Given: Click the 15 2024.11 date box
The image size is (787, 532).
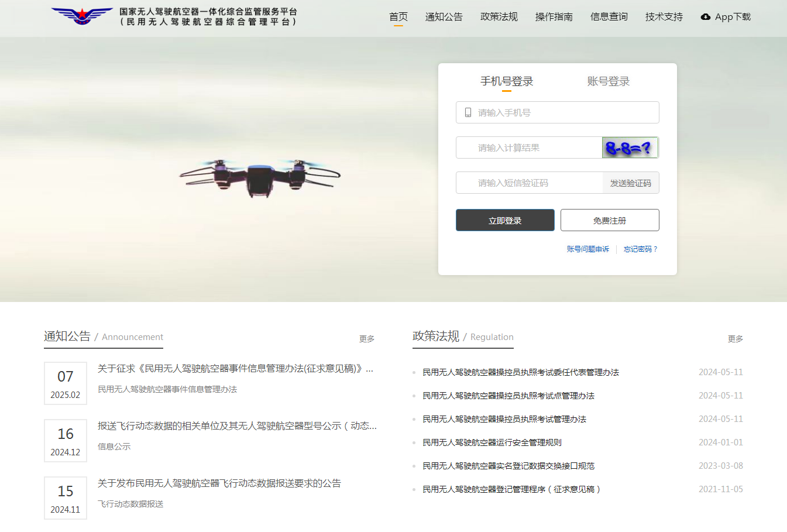Looking at the screenshot, I should click(66, 498).
